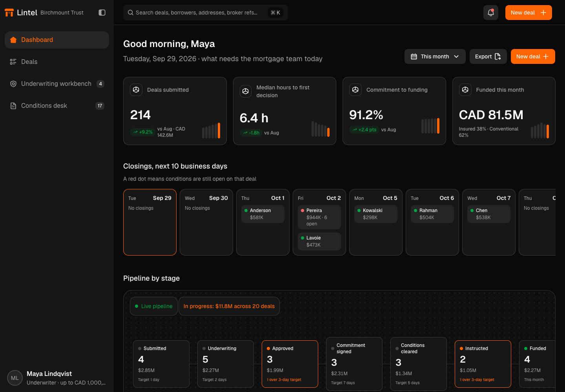
Task: Open the Approved stage card
Action: [x=290, y=364]
